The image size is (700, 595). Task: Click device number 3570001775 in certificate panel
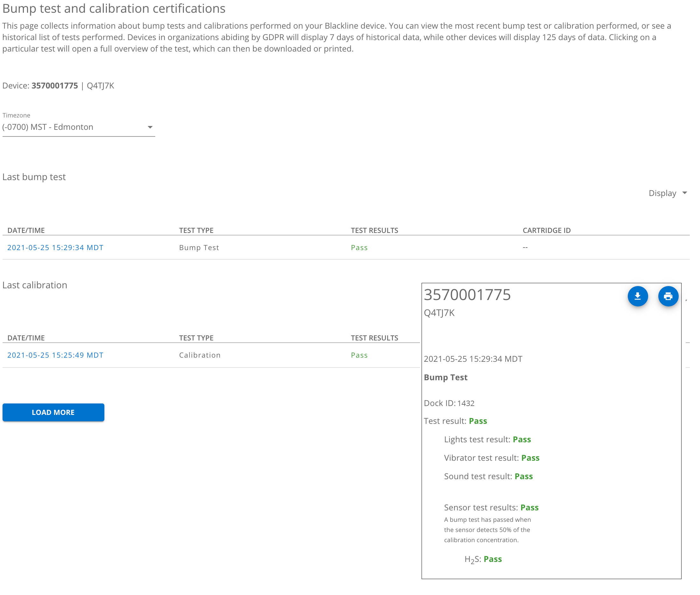[467, 294]
